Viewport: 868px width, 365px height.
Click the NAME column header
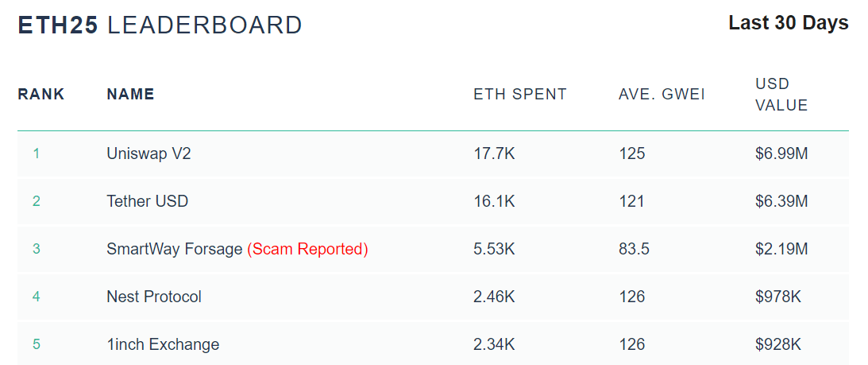point(130,95)
